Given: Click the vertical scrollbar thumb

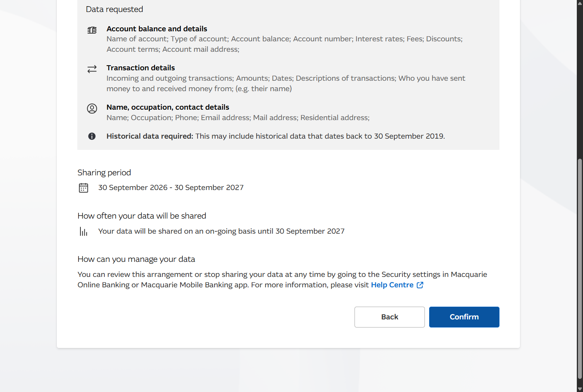Looking at the screenshot, I should (x=580, y=269).
